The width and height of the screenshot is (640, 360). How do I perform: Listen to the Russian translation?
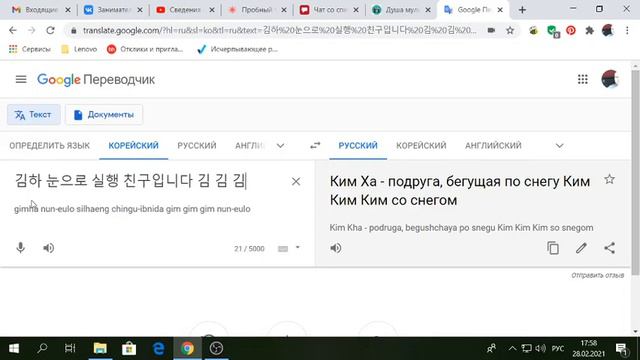[336, 248]
